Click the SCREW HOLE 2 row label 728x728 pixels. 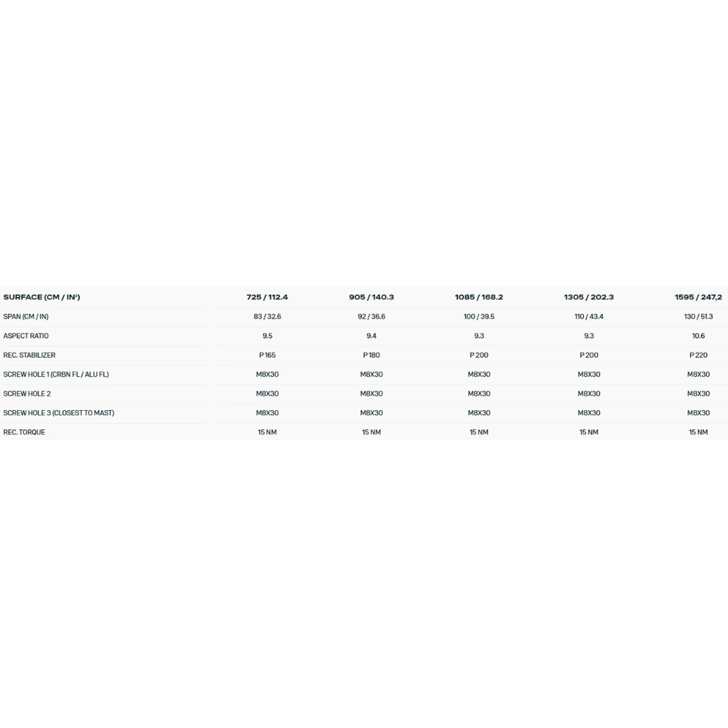pos(27,393)
